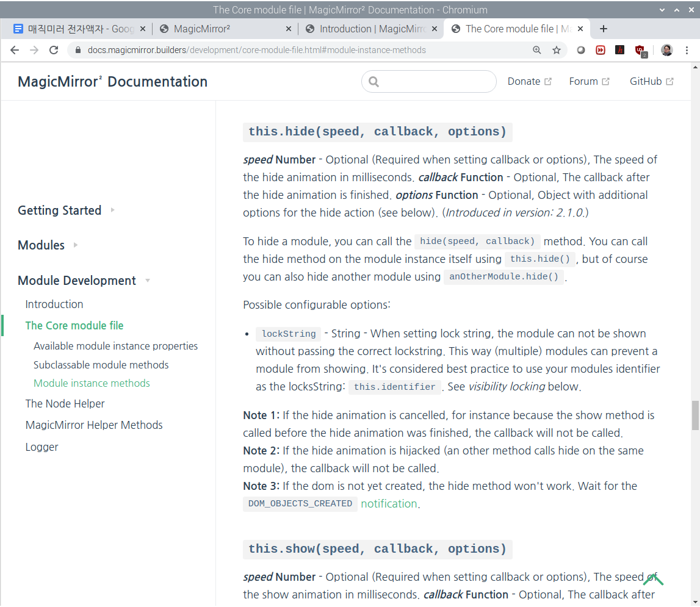Click the black 'h' extension icon
Image resolution: width=700 pixels, height=607 pixels.
point(619,50)
